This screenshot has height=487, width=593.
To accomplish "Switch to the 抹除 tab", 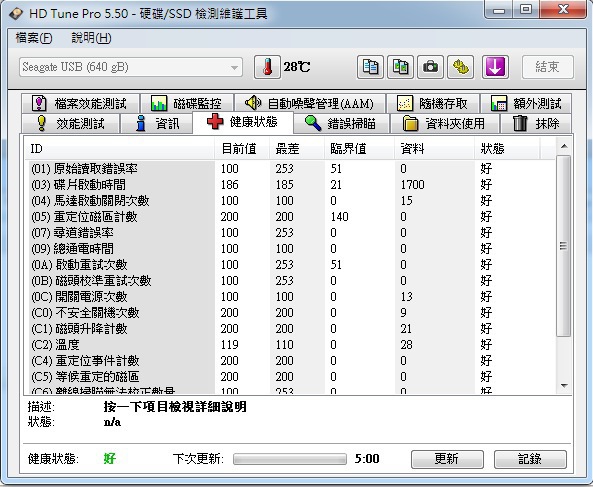I will point(536,123).
